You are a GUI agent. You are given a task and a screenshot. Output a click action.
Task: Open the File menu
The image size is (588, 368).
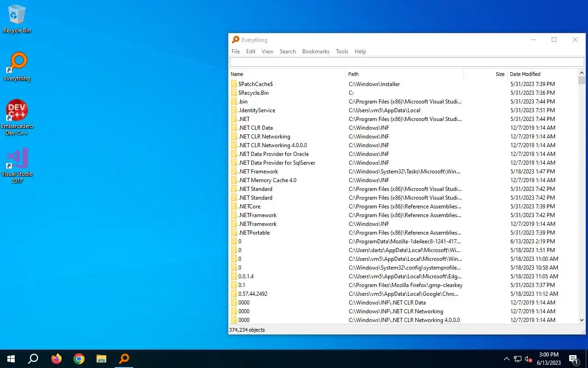[236, 52]
